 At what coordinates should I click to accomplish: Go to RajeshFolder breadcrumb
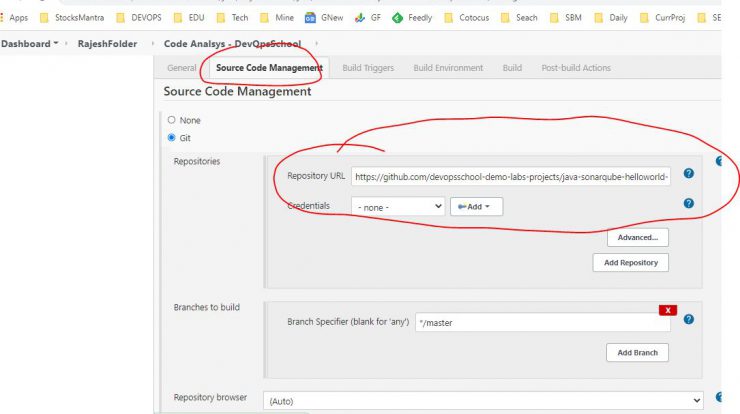click(x=107, y=44)
